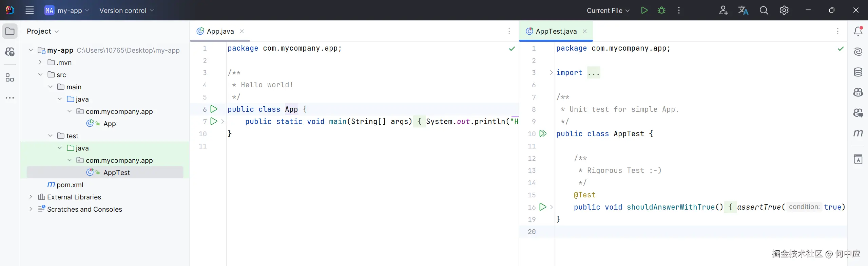Expand the .mvn folder

point(40,63)
